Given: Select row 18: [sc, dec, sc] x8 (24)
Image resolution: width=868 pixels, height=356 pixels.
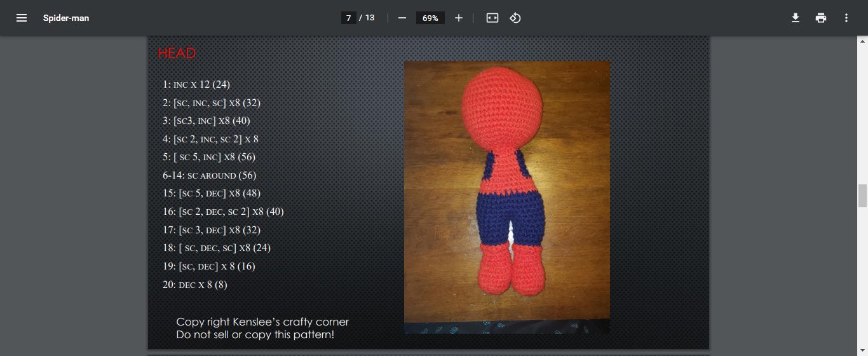Looking at the screenshot, I should coord(217,247).
